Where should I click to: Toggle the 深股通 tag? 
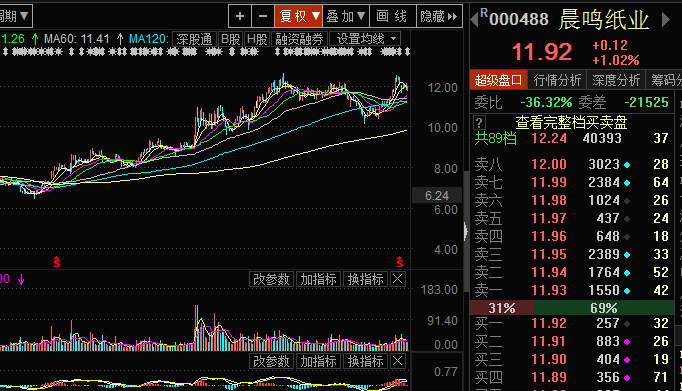click(x=194, y=39)
